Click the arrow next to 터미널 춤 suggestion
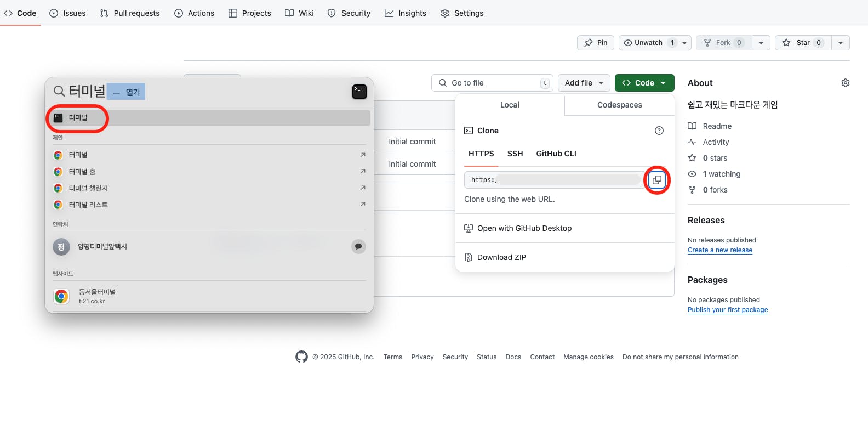 click(363, 172)
